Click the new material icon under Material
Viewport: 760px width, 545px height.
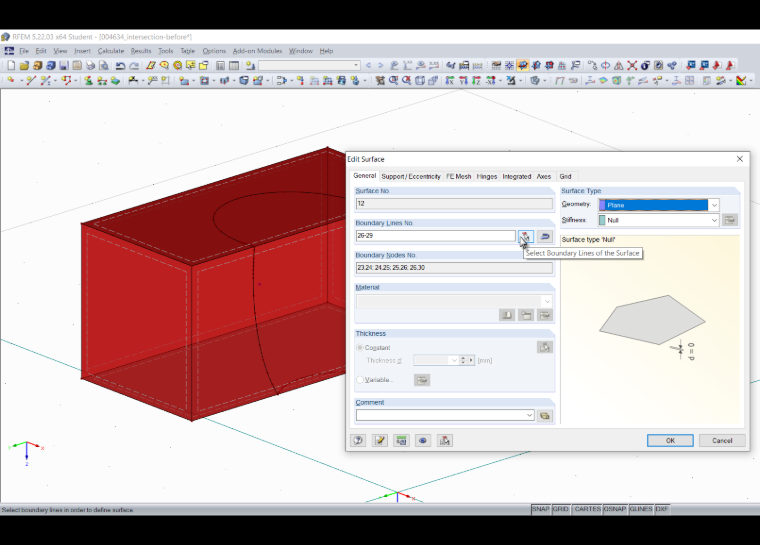coord(526,316)
